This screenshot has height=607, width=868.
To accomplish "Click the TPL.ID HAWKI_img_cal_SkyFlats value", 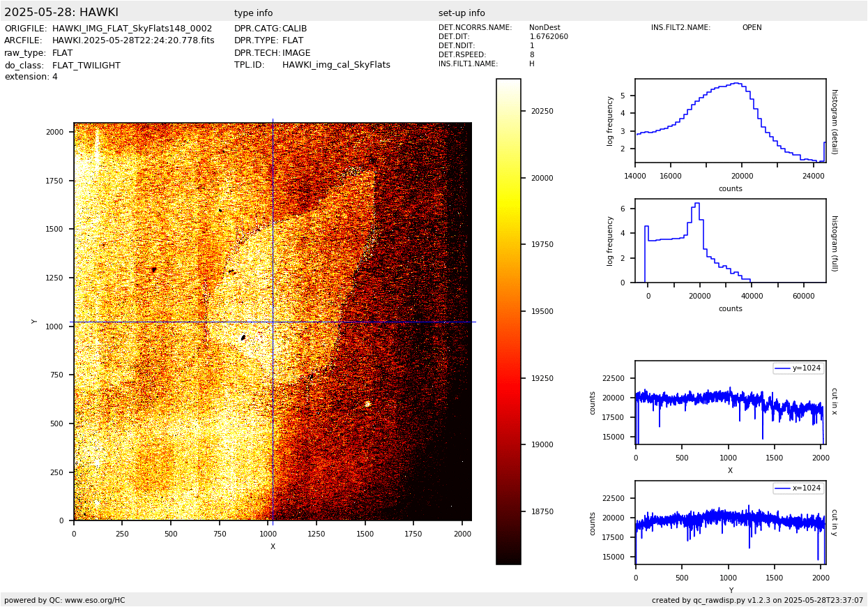I will (x=336, y=65).
